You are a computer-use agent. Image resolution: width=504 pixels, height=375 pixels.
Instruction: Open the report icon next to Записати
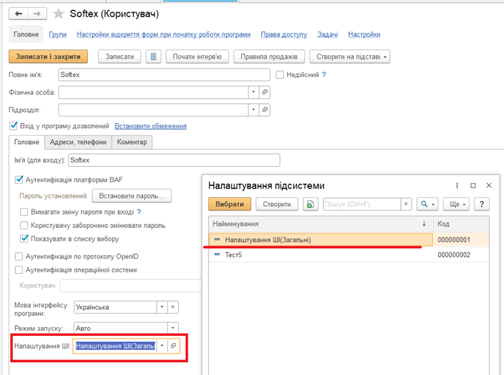[x=153, y=57]
